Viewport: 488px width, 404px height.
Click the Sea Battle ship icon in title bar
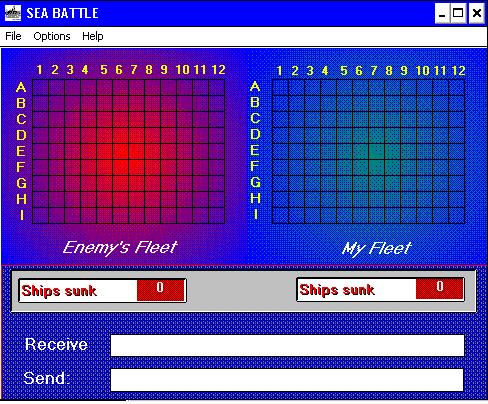coord(13,13)
